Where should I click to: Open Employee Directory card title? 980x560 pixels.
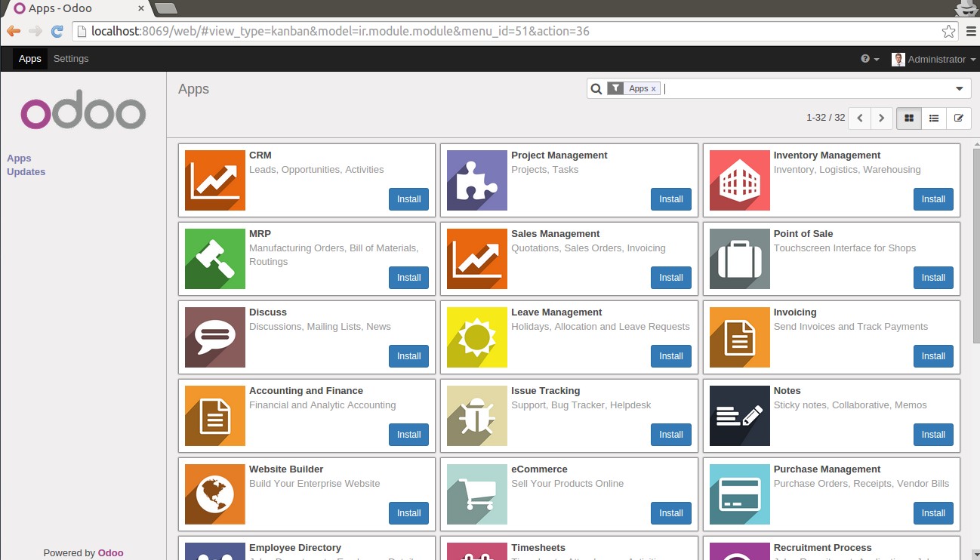coord(295,548)
